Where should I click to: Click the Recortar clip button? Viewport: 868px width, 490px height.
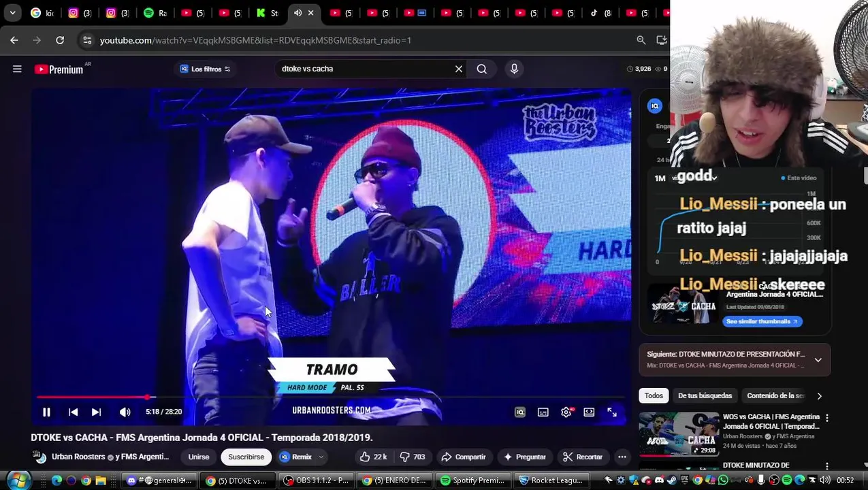[582, 457]
